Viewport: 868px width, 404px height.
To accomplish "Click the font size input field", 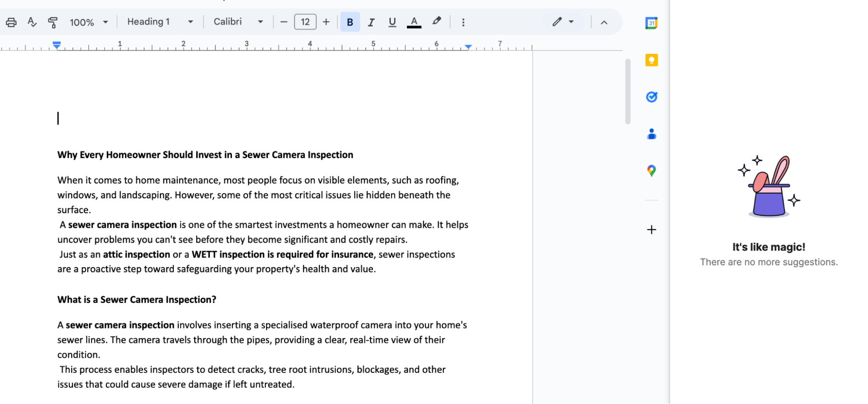I will coord(305,22).
